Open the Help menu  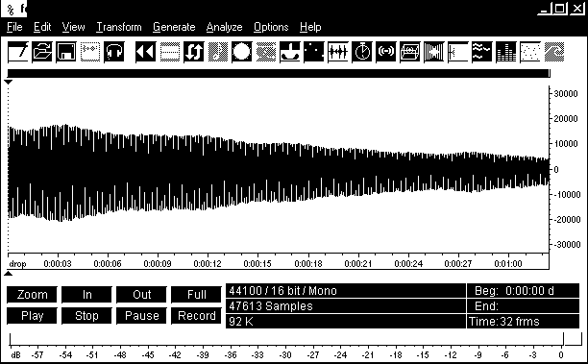pos(310,27)
